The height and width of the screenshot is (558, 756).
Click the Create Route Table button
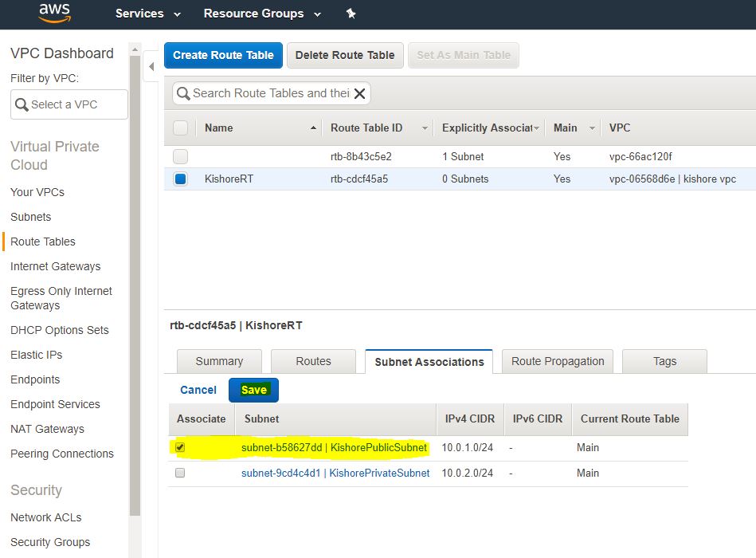(223, 55)
